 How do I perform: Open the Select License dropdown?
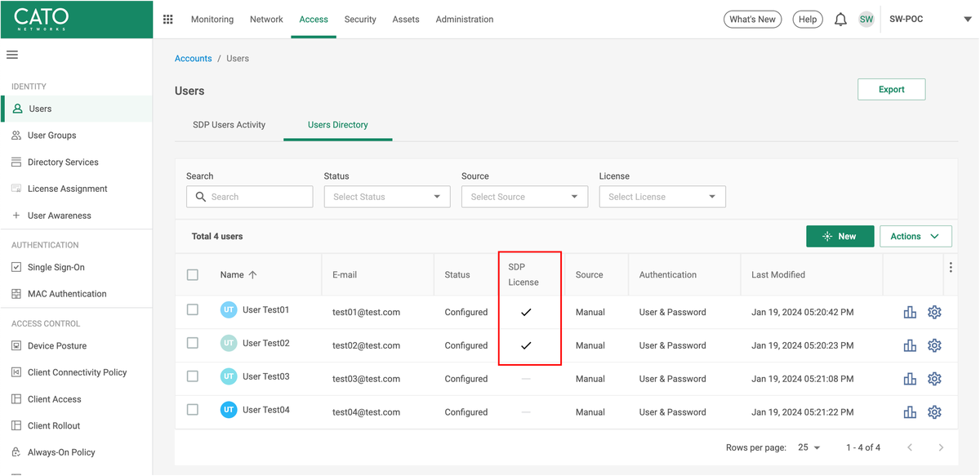tap(662, 197)
